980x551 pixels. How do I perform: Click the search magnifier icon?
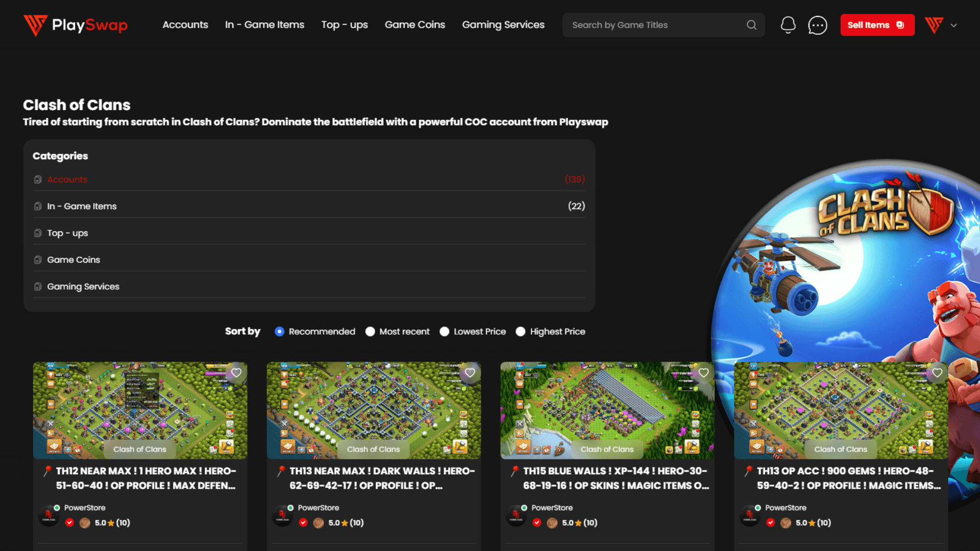752,24
